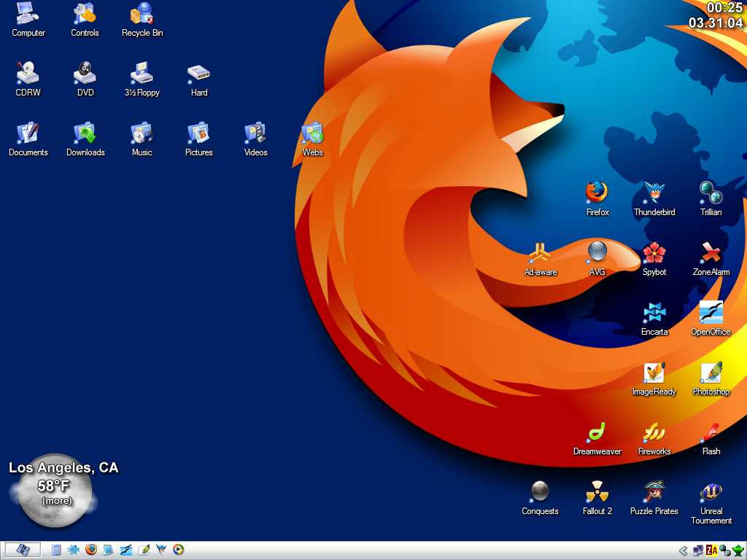
Task: Launch Encarta from the taskbar quick launch
Action: pos(74,550)
